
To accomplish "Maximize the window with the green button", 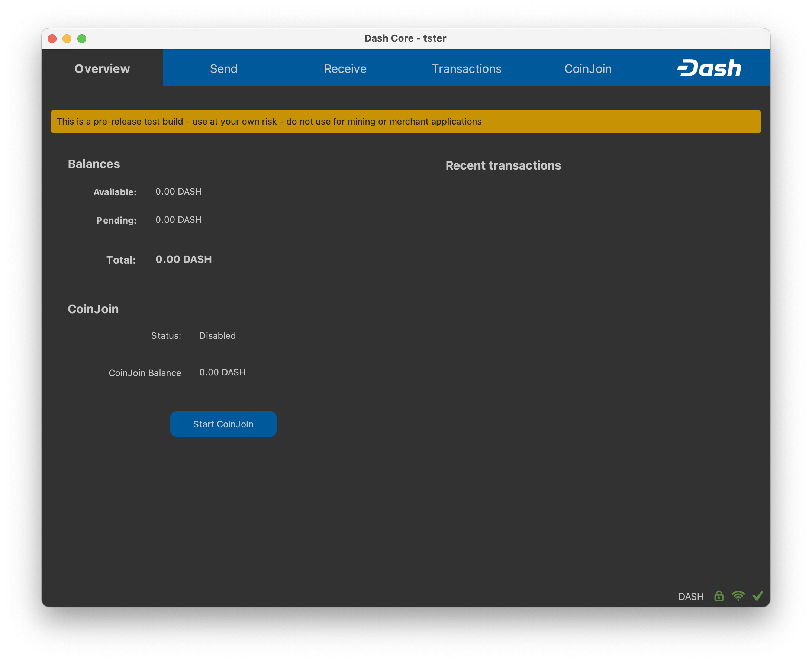I will point(81,39).
